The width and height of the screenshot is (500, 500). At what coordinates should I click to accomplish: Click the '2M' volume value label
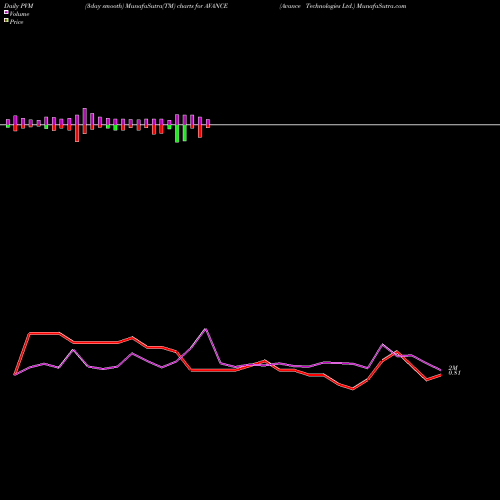click(453, 368)
